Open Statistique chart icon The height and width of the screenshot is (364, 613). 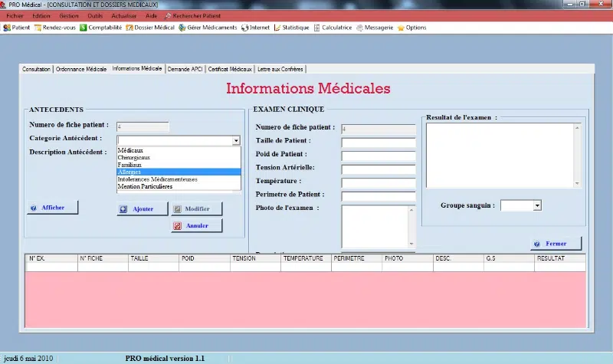click(277, 28)
